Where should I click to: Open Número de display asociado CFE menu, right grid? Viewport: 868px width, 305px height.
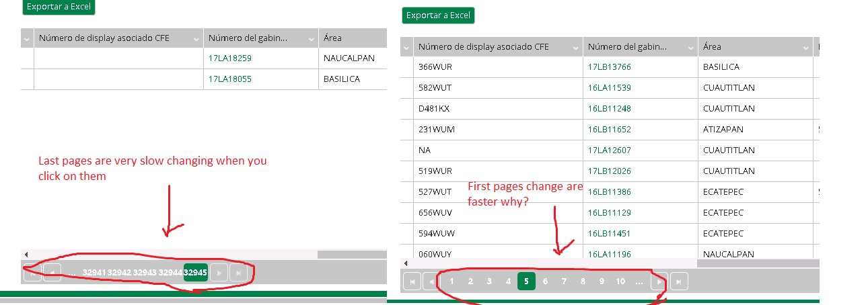[x=575, y=47]
